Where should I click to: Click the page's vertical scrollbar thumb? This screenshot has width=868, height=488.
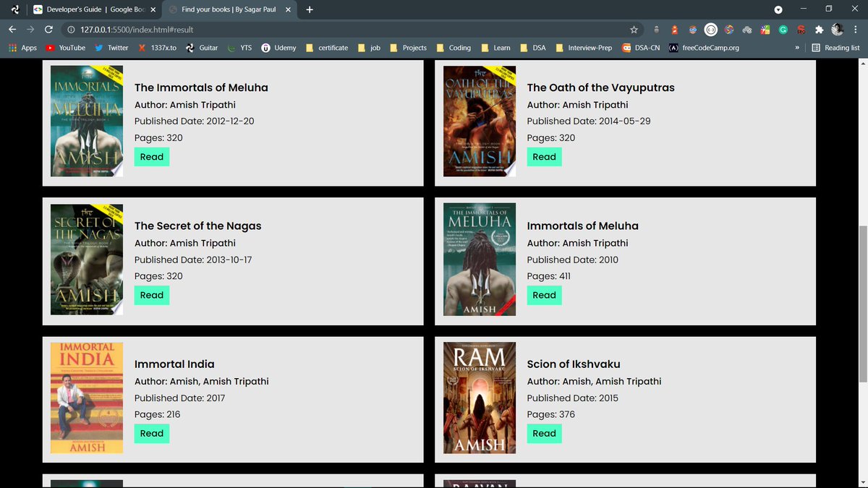[861, 304]
